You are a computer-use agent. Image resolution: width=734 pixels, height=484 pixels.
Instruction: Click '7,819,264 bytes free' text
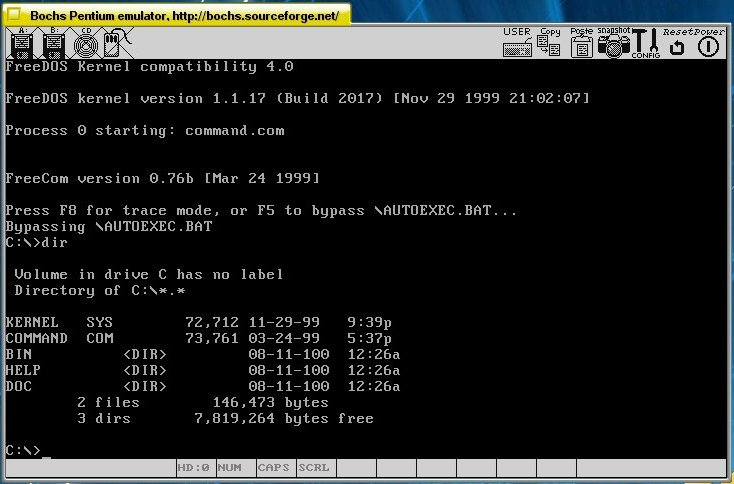click(x=284, y=419)
